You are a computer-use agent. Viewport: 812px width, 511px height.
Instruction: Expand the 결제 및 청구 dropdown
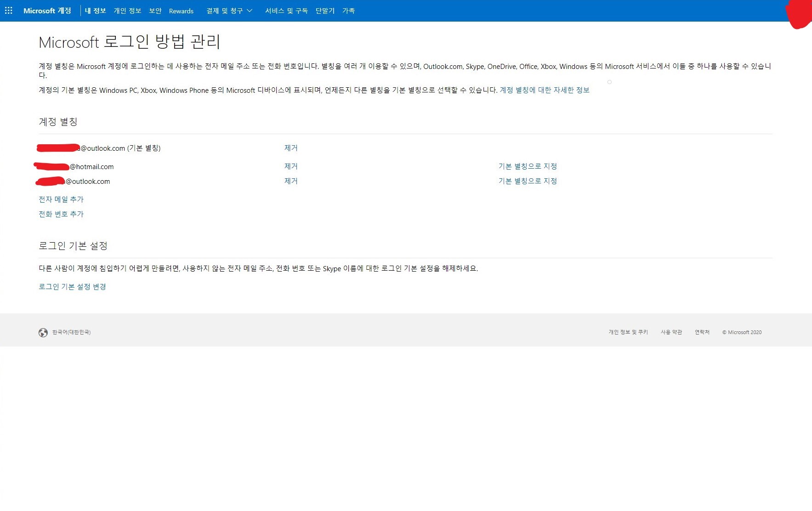[229, 11]
